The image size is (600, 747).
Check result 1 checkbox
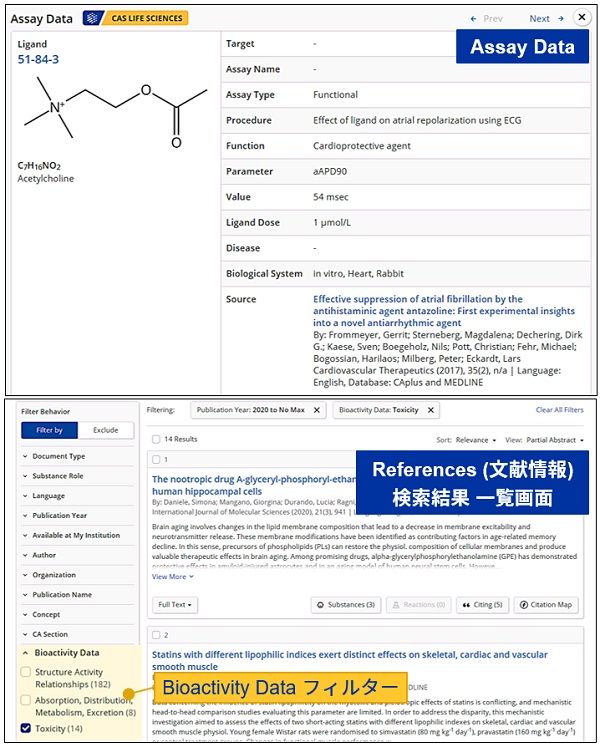click(156, 460)
